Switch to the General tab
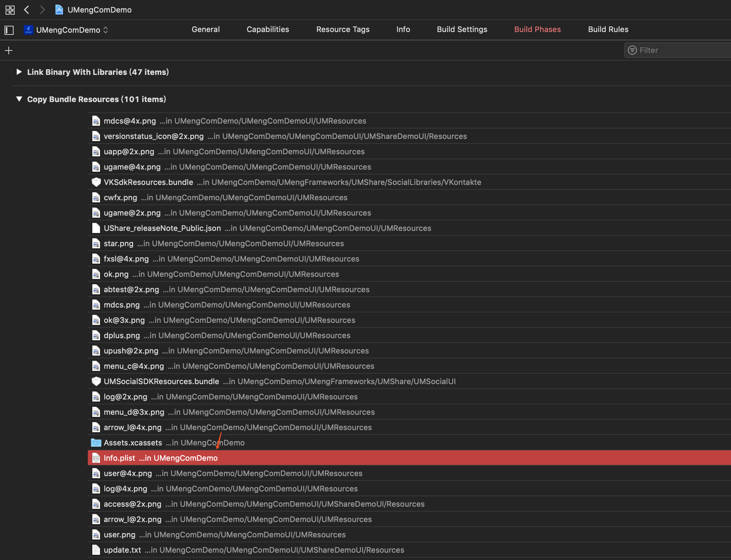 click(x=206, y=30)
